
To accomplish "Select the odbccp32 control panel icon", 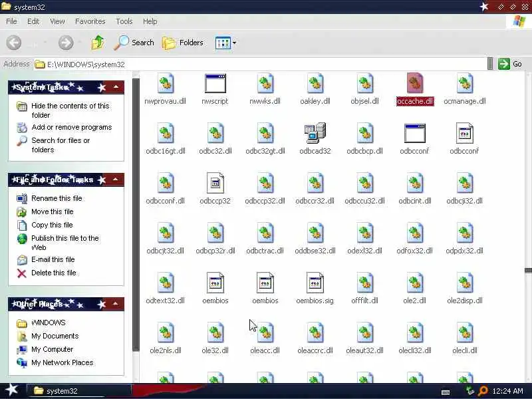I will pos(215,183).
